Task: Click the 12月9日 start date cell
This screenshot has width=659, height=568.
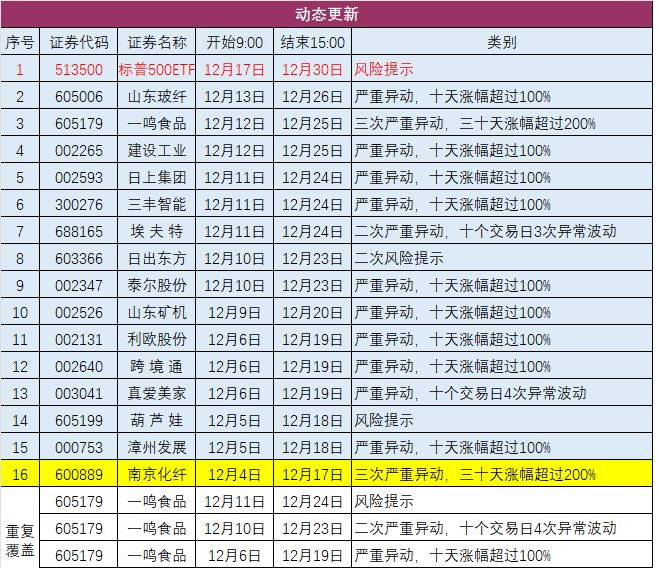Action: 235,312
